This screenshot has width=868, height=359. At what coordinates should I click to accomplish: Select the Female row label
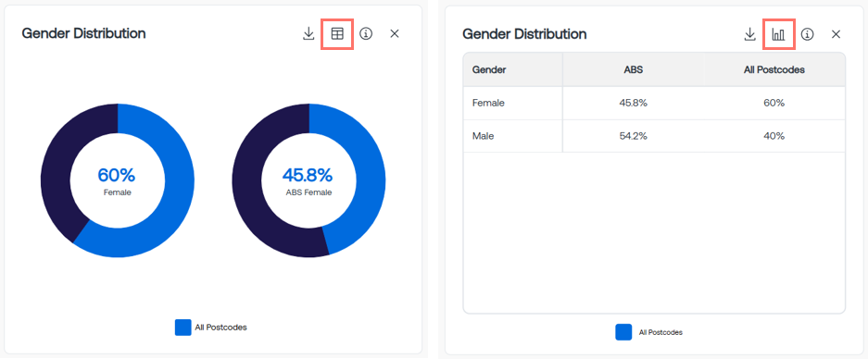[488, 103]
